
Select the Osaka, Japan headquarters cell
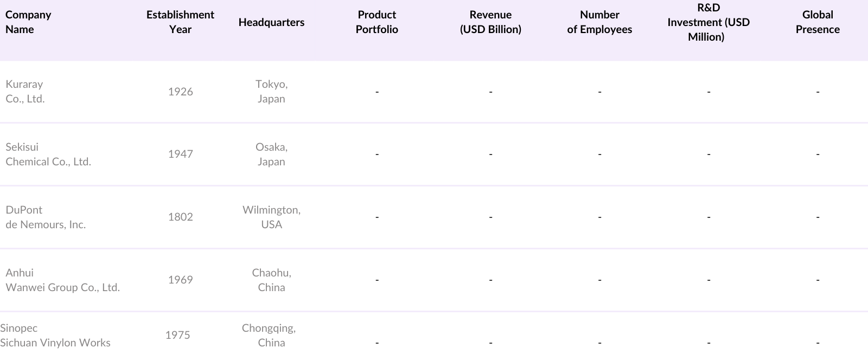pyautogui.click(x=271, y=155)
